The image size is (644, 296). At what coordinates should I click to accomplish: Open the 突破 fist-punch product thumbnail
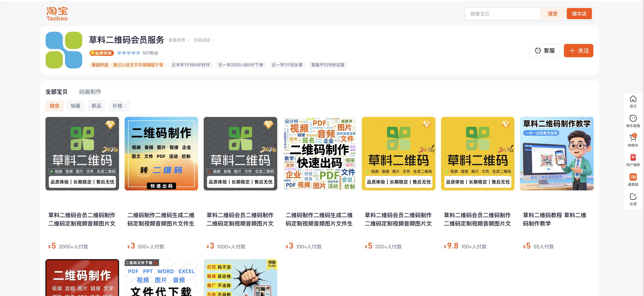(241, 277)
